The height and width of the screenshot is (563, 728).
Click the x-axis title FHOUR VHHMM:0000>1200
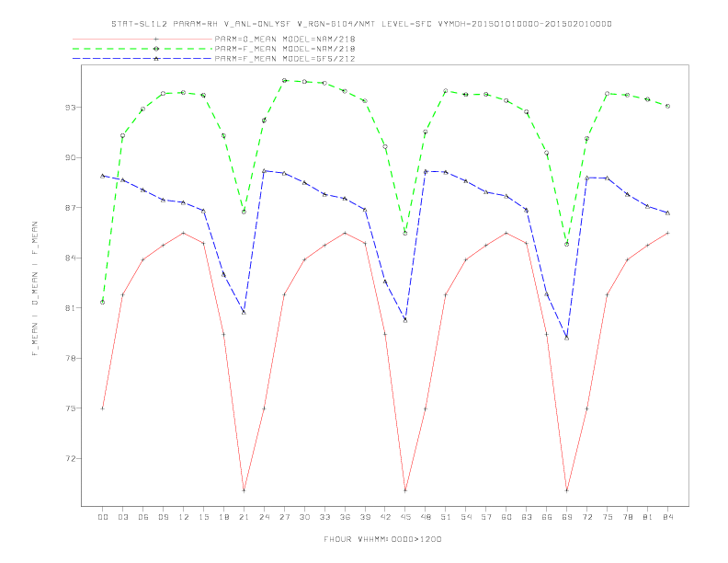[382, 539]
